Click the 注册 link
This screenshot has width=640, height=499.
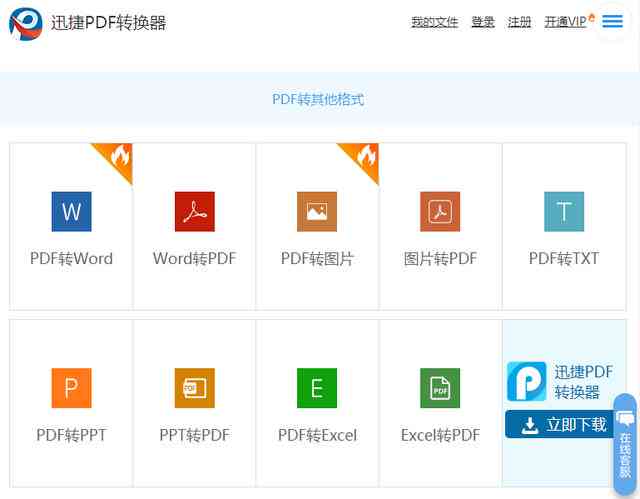tap(519, 22)
